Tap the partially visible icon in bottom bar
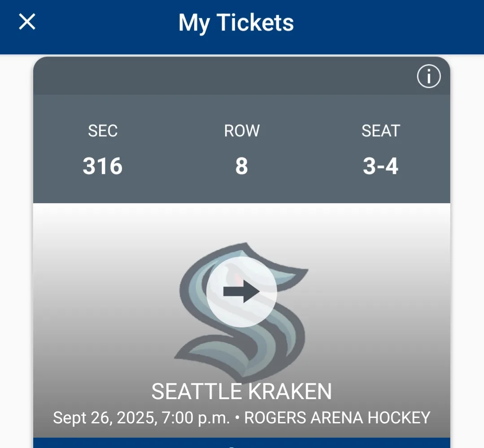The width and height of the screenshot is (484, 448). 231,446
